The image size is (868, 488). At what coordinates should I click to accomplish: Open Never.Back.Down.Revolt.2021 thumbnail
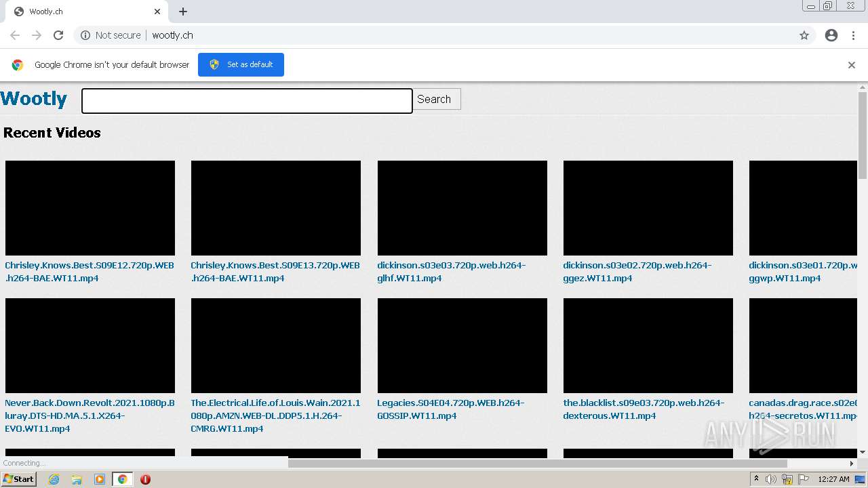coord(90,346)
